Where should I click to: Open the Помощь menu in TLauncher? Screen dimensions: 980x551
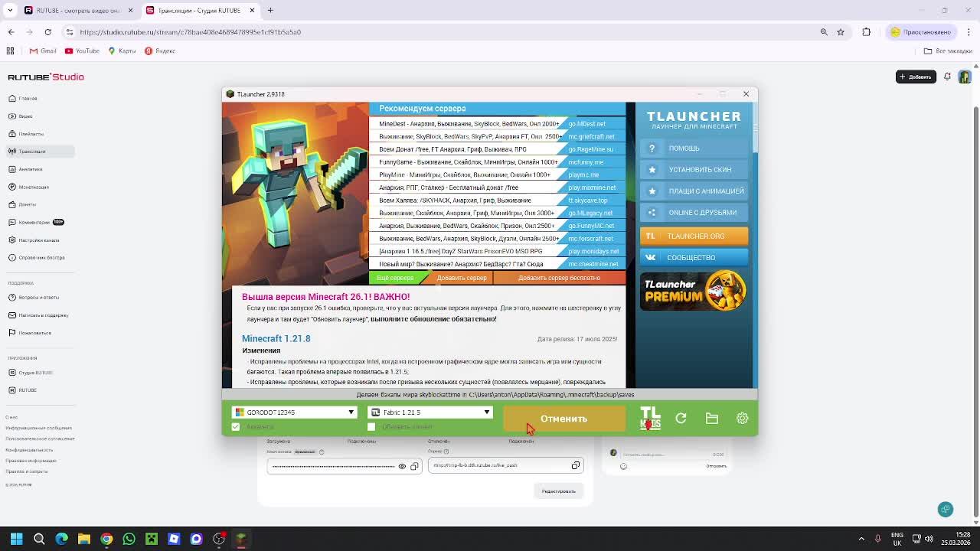coord(694,148)
